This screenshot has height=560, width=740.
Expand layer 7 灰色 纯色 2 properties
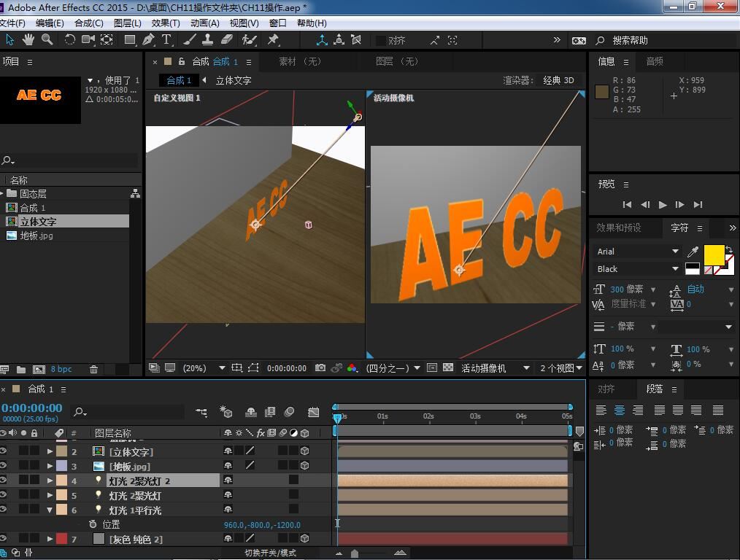pyautogui.click(x=50, y=538)
